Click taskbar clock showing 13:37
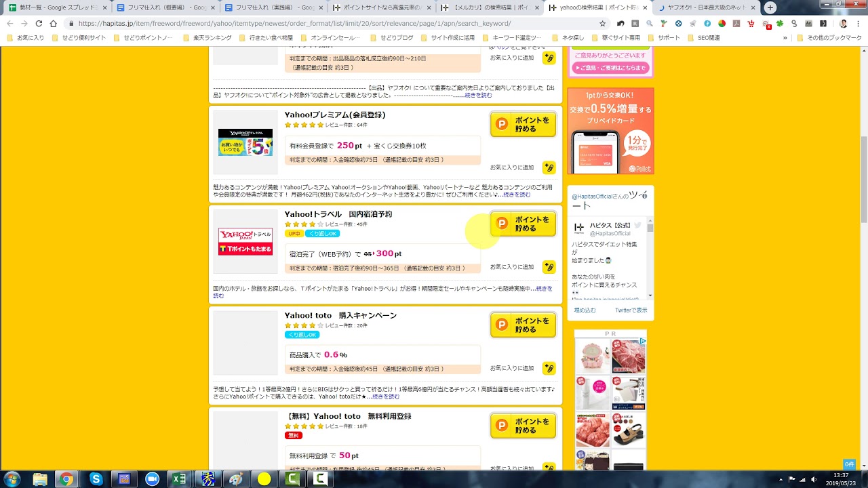This screenshot has width=868, height=488. (841, 479)
